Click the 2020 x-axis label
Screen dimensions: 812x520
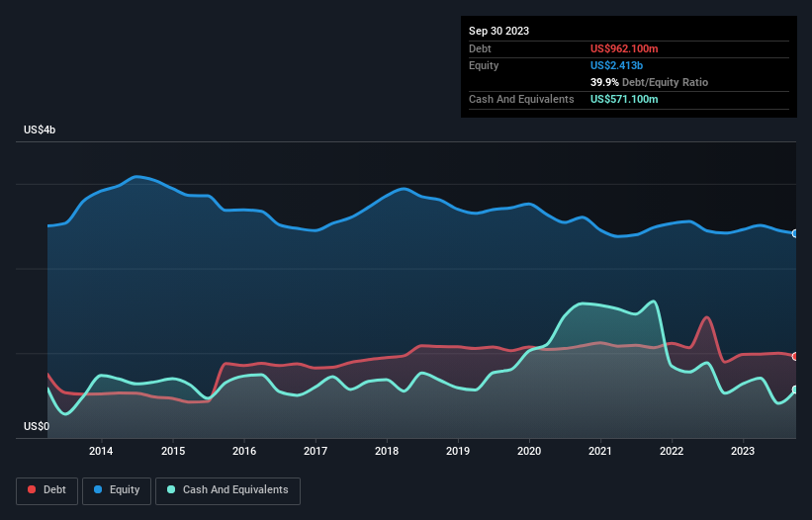pos(529,451)
